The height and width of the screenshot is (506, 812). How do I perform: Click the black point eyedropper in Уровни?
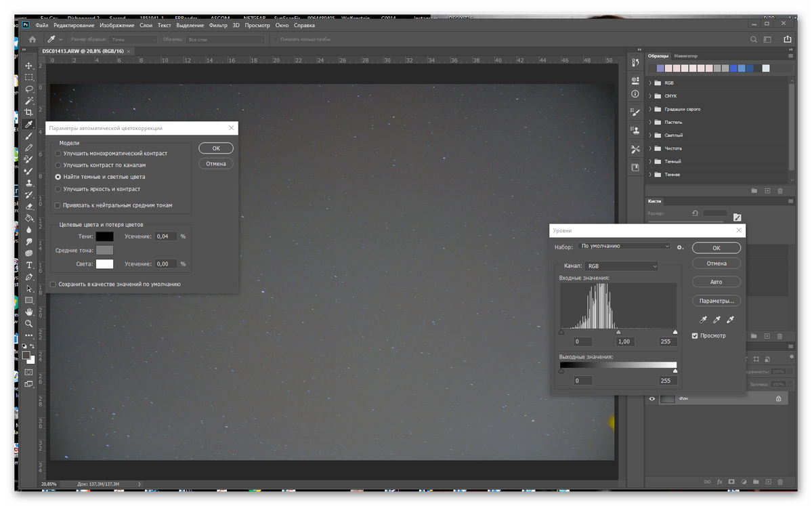pos(703,320)
